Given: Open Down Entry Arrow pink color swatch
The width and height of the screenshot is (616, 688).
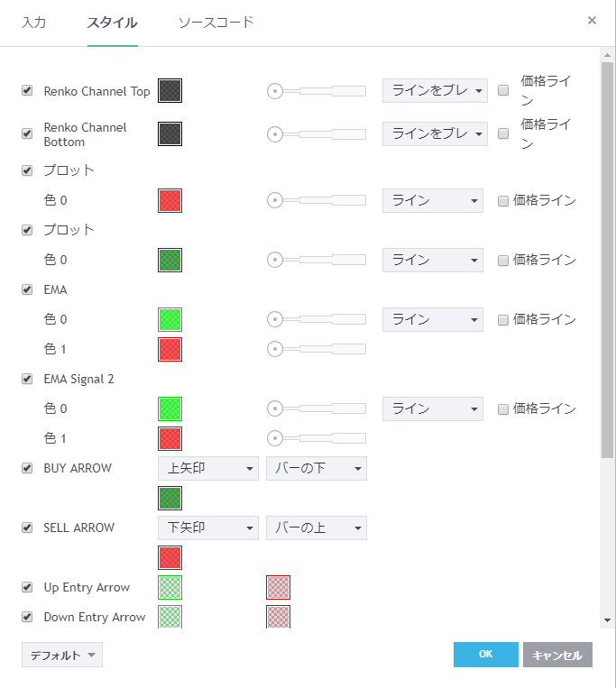Looking at the screenshot, I should pyautogui.click(x=278, y=617).
